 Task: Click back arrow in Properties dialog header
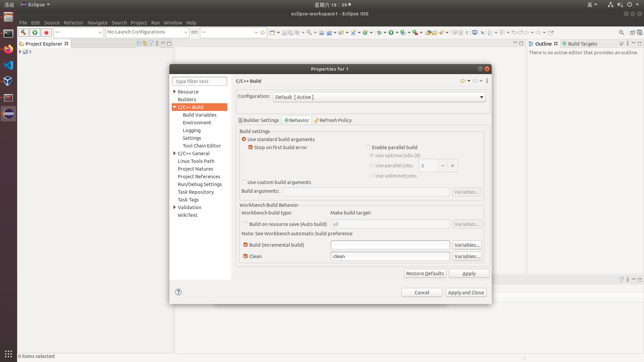pyautogui.click(x=463, y=81)
